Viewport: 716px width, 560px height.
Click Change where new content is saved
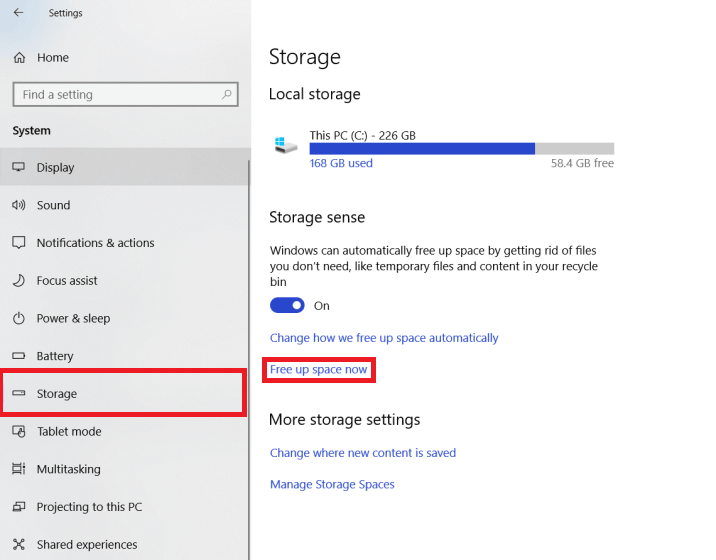click(363, 453)
